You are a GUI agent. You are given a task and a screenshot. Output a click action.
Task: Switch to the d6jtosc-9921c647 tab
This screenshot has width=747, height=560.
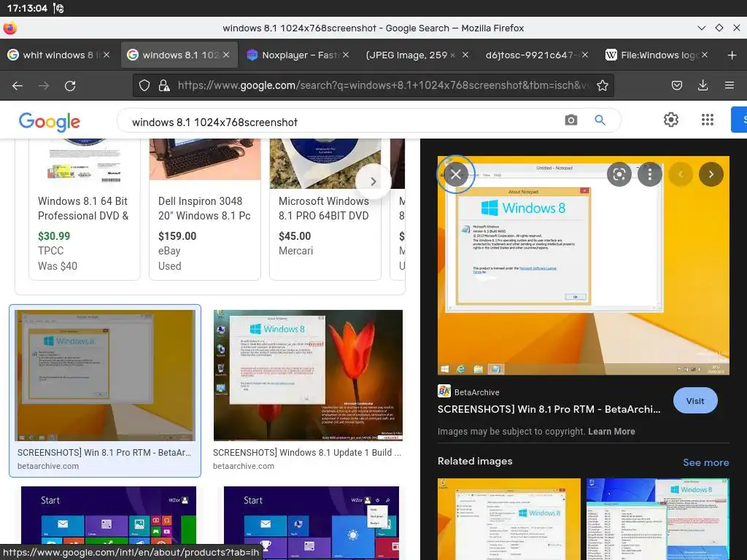537,55
